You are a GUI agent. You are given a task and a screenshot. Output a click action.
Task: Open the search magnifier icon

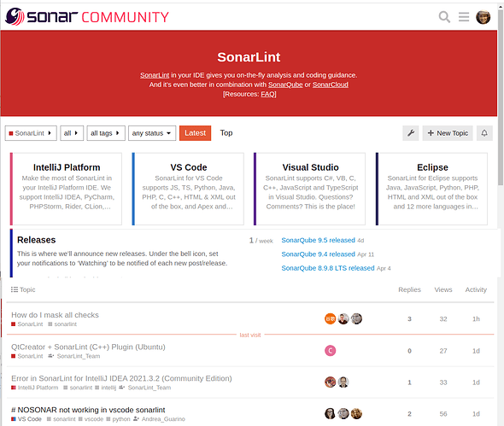tap(444, 17)
